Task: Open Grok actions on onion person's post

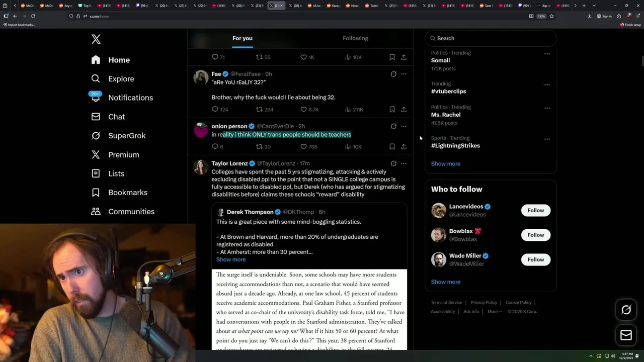Action: coord(393,126)
